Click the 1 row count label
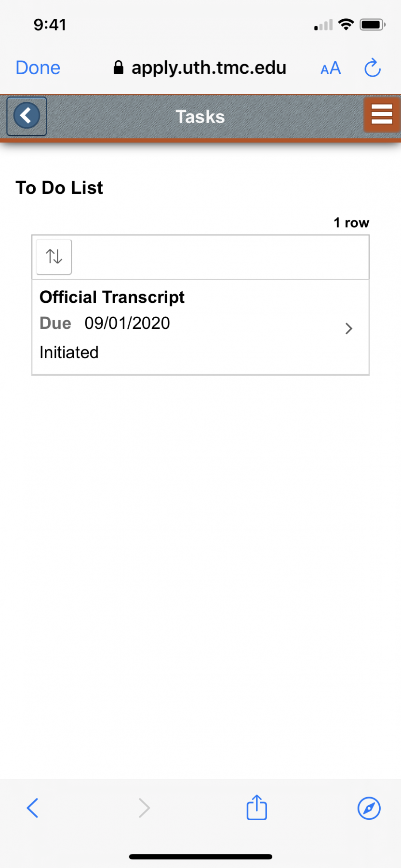This screenshot has height=868, width=401. tap(351, 223)
